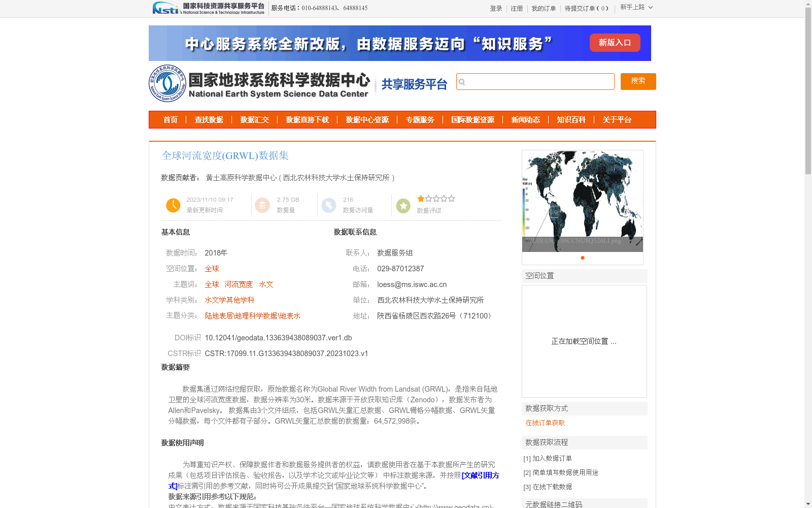The image size is (812, 508).
Task: Click the 水文 keyword link
Action: tap(266, 284)
